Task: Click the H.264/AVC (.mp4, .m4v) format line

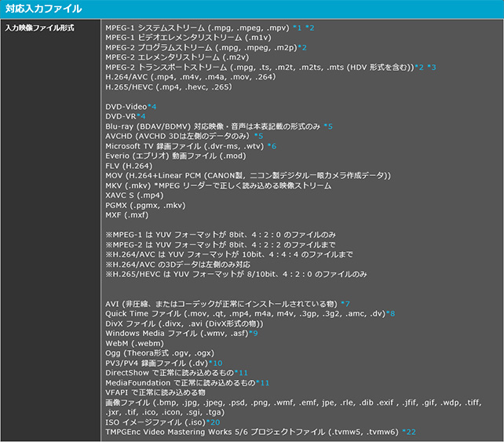Action: [191, 77]
